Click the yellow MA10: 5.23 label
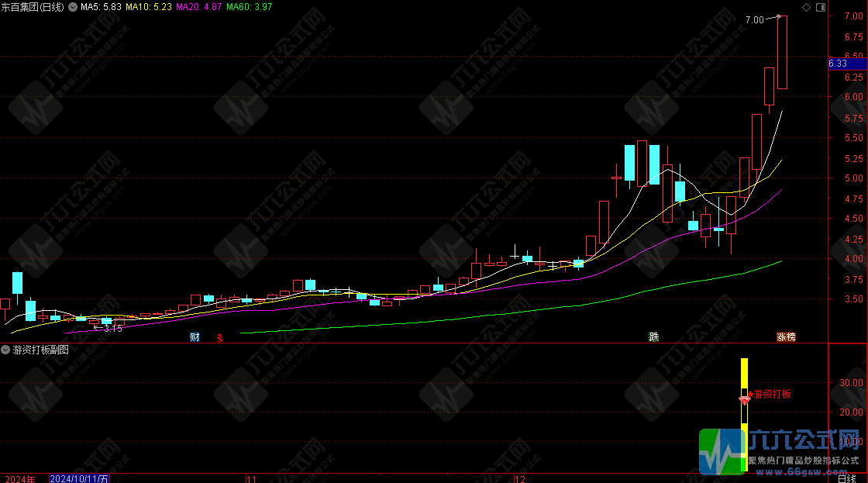The height and width of the screenshot is (483, 868). (150, 7)
